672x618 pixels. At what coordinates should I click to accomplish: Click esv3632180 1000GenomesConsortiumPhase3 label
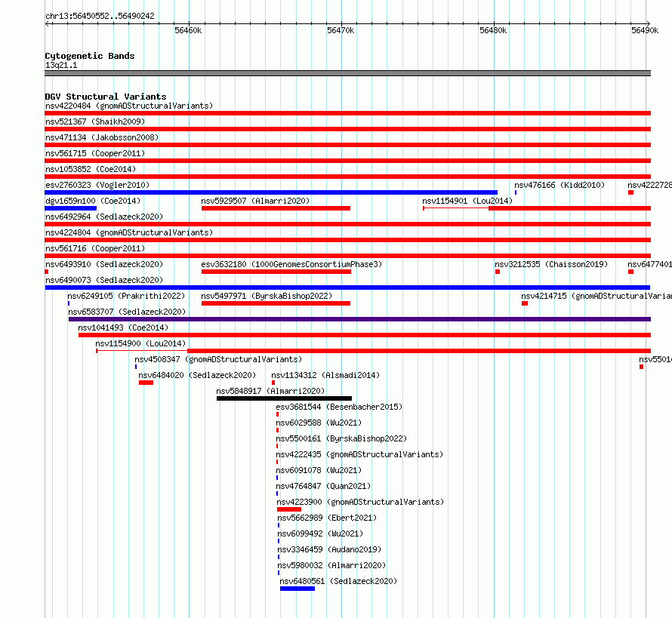(x=291, y=264)
